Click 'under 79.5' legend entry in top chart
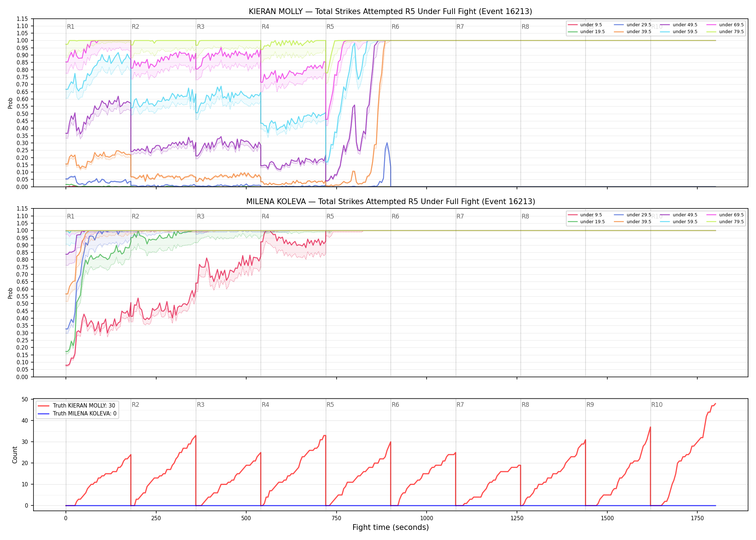This screenshot has height=540, width=756. [724, 32]
